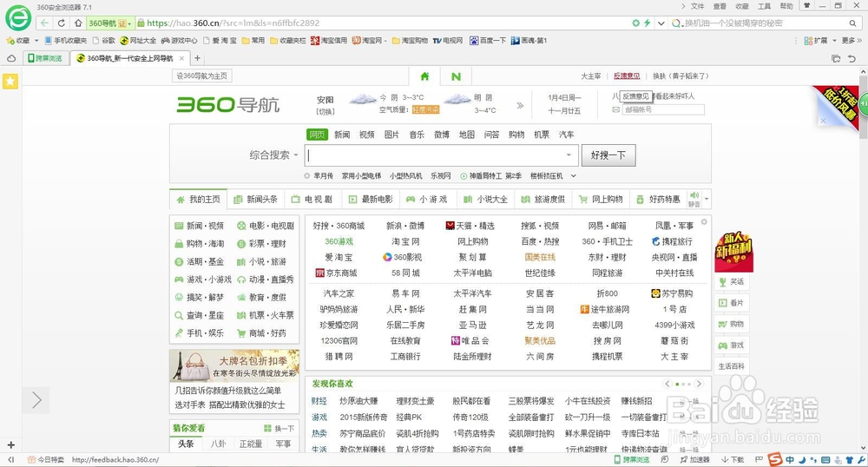This screenshot has width=868, height=467.
Task: Open the 360导航 green home icon tab
Action: click(424, 76)
